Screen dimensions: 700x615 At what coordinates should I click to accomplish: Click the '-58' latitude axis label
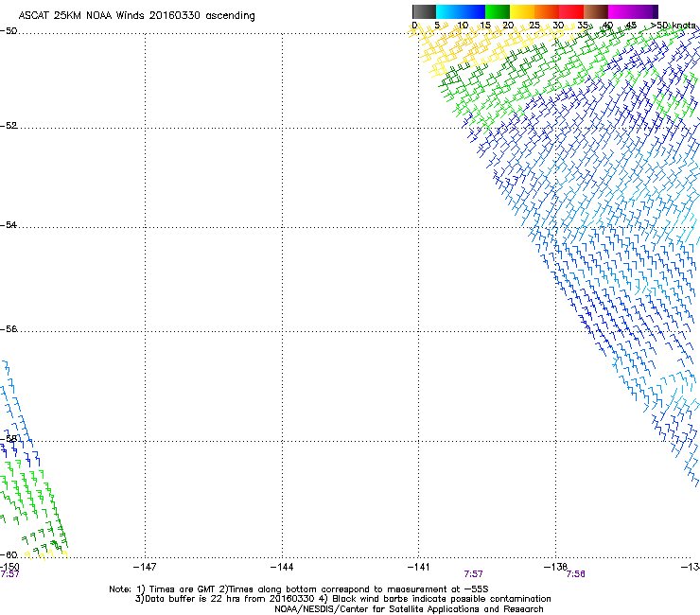point(9,439)
